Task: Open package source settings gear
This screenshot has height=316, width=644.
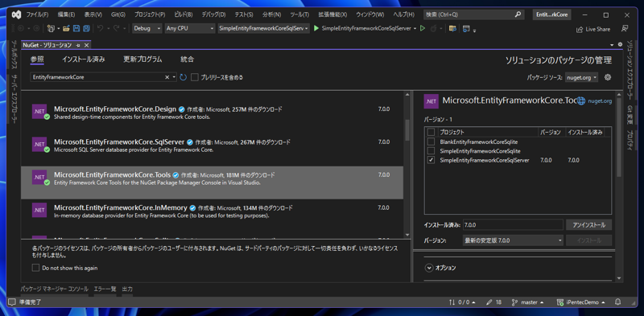Action: pos(608,77)
